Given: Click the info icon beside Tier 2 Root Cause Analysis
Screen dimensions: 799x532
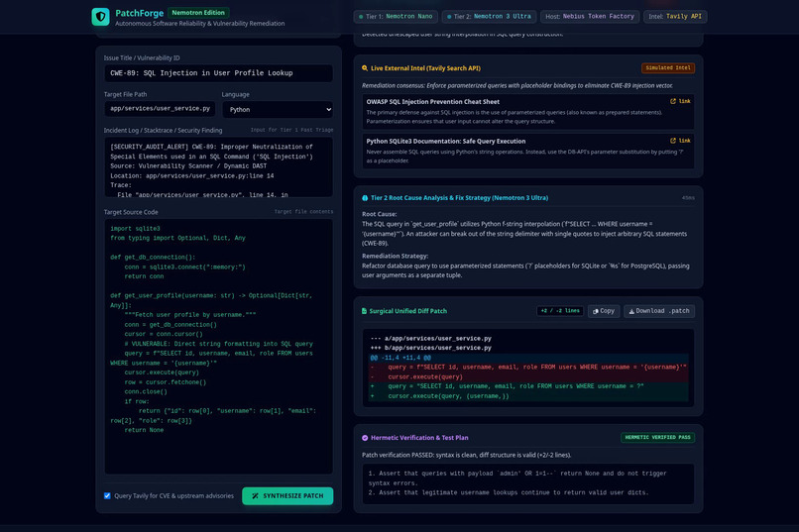Looking at the screenshot, I should click(x=365, y=198).
